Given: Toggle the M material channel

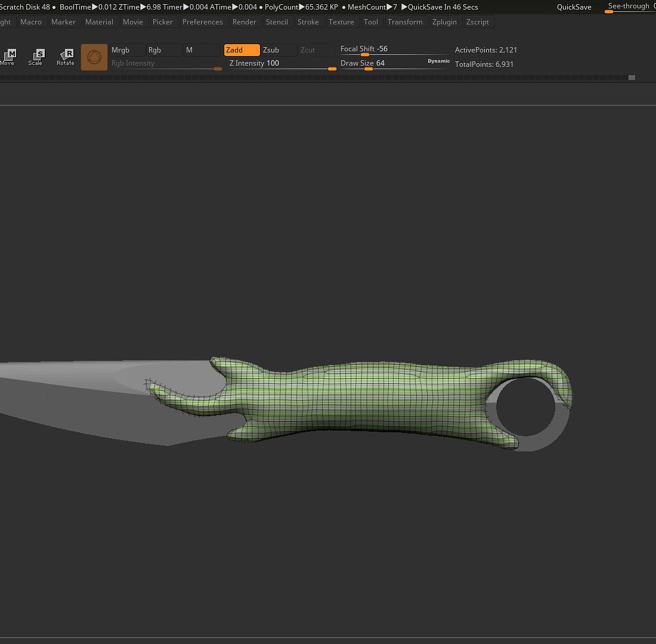Looking at the screenshot, I should click(x=202, y=50).
